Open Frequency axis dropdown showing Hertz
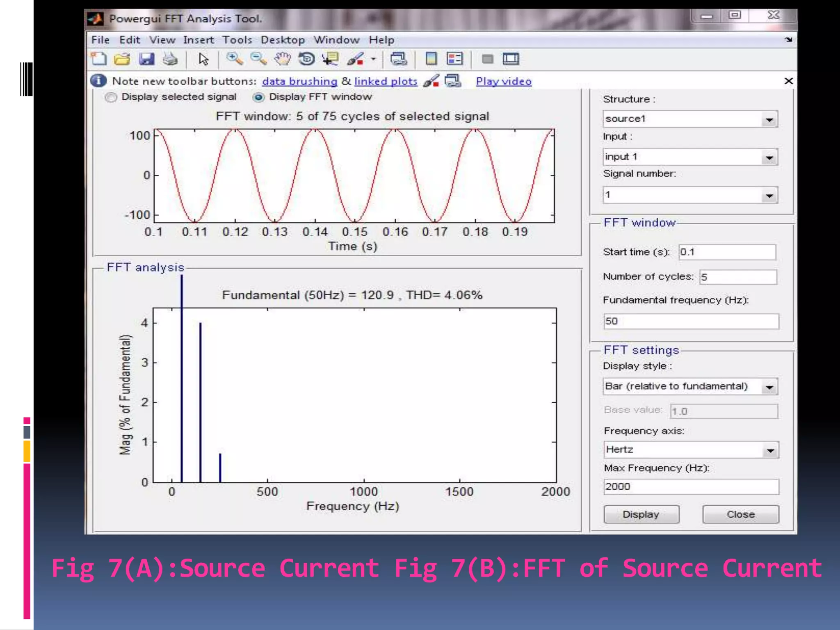840x630 pixels. click(x=691, y=450)
